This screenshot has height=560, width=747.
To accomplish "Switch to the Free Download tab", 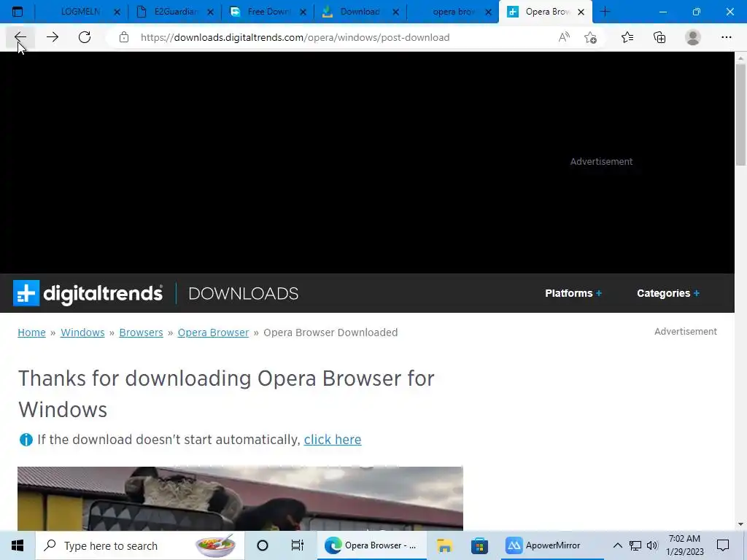I will (x=268, y=12).
